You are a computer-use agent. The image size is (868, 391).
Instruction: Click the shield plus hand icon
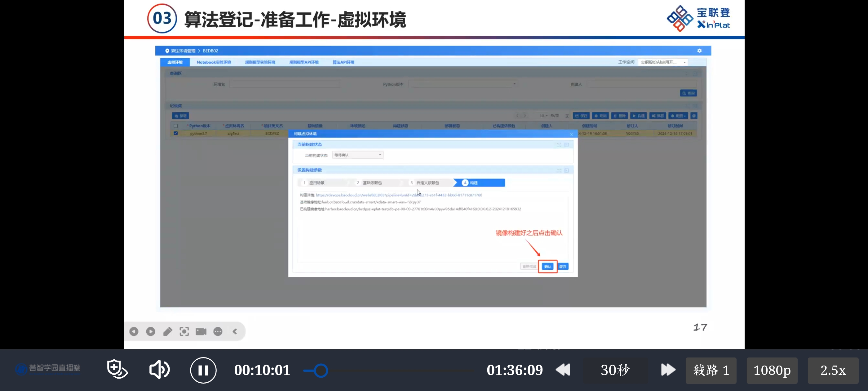117,369
